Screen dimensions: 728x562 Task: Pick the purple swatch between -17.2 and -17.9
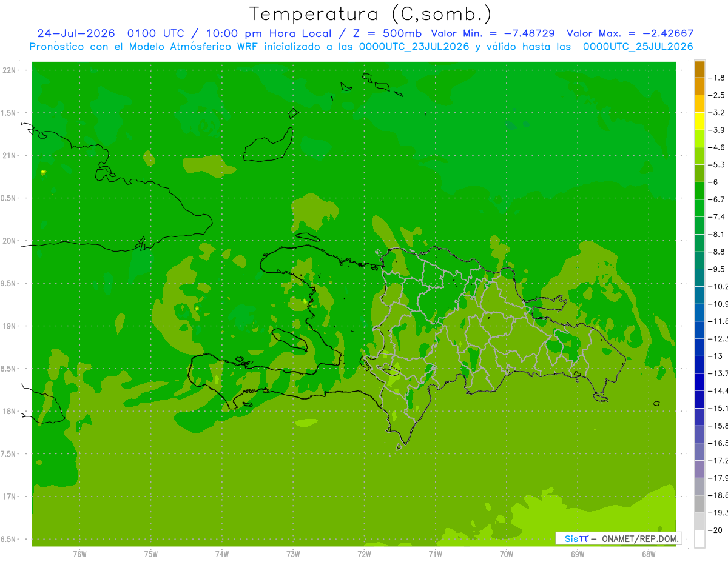pyautogui.click(x=699, y=469)
